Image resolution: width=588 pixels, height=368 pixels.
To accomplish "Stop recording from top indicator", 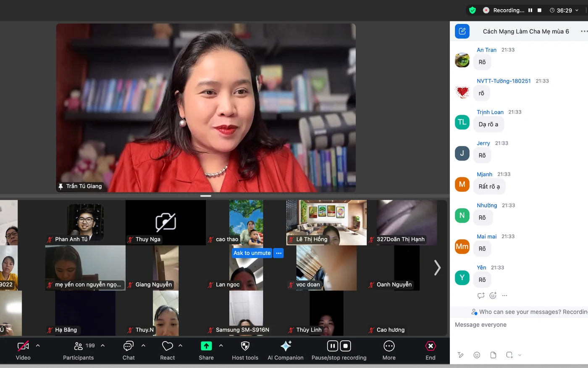I will (x=540, y=10).
